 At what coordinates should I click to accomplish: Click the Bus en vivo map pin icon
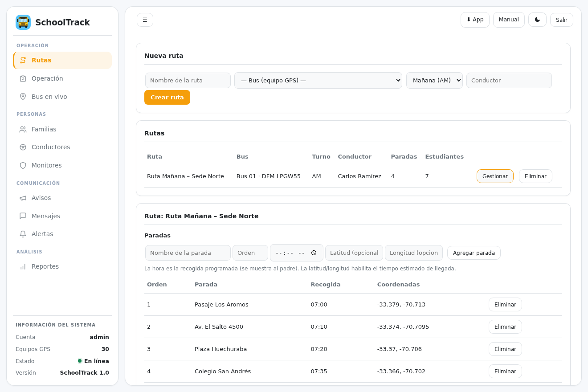point(23,97)
